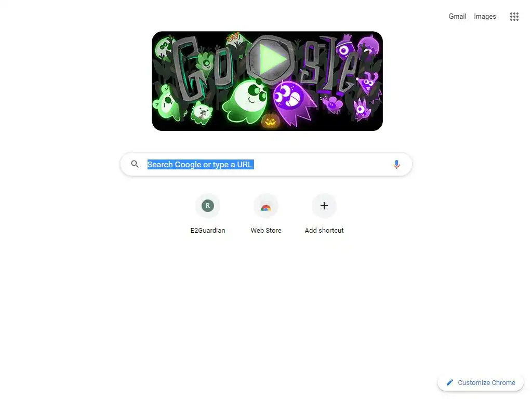
Task: Open the Web Store shortcut icon
Action: coord(266,206)
